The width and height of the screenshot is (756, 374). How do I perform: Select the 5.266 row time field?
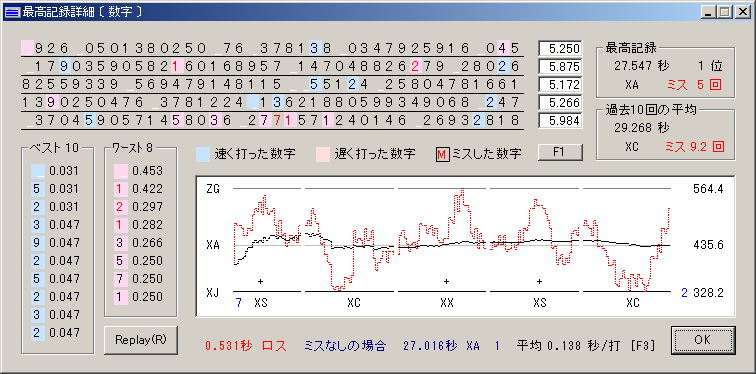pos(560,103)
